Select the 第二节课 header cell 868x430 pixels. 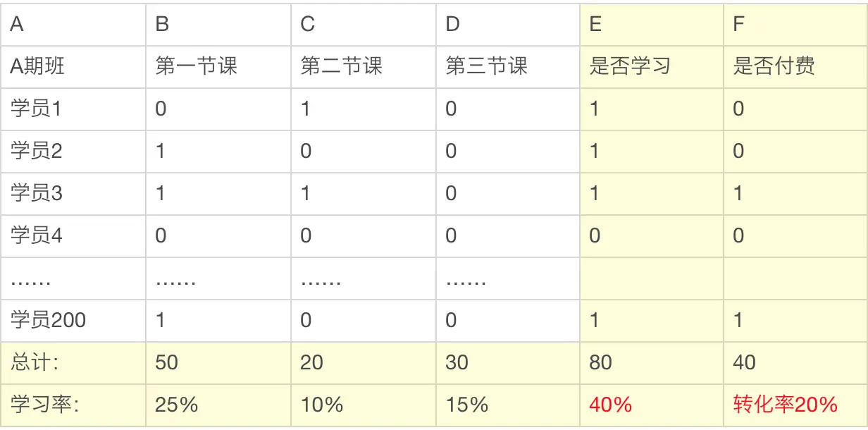point(364,67)
